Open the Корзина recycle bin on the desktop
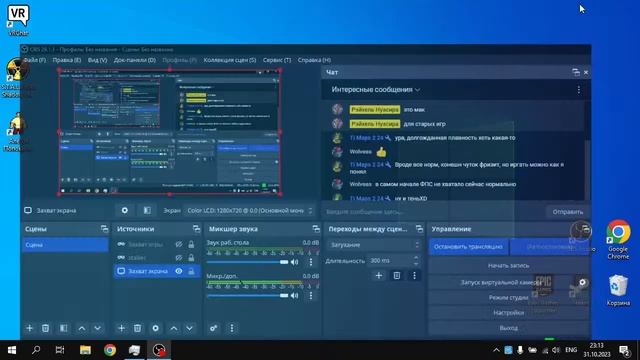Viewport: 640px width, 360px height. pyautogui.click(x=618, y=290)
